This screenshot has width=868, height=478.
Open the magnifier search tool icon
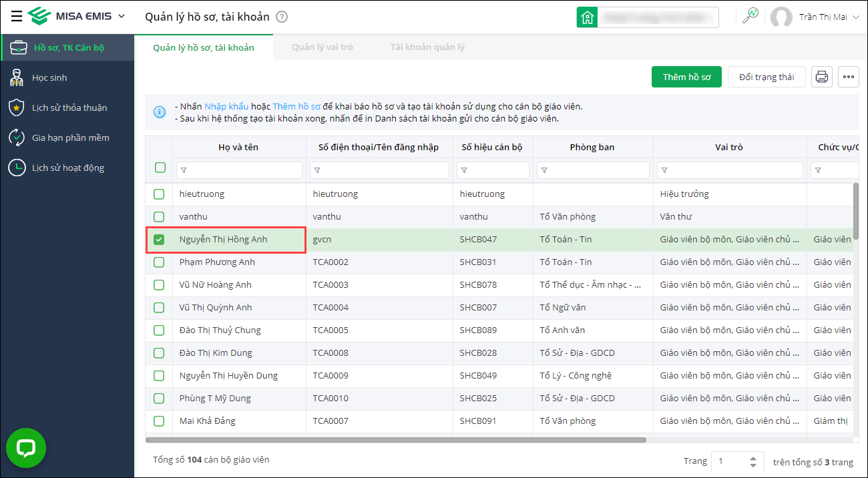750,17
